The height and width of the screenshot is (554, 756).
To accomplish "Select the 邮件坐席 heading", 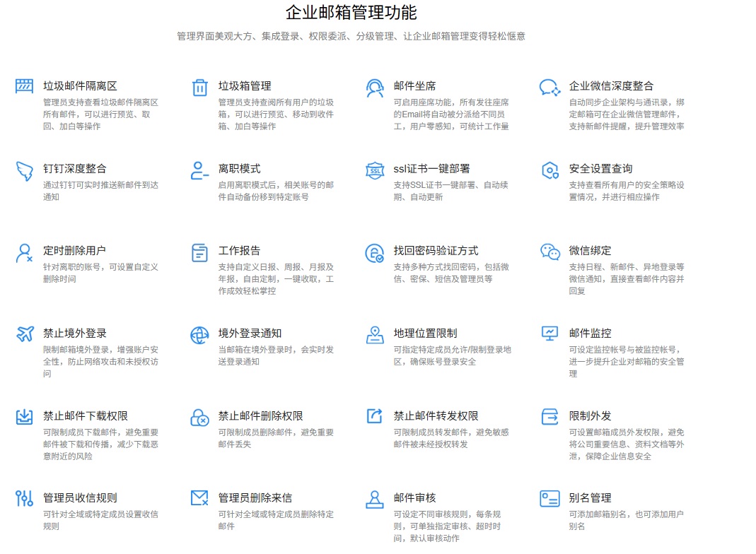I will tap(414, 86).
